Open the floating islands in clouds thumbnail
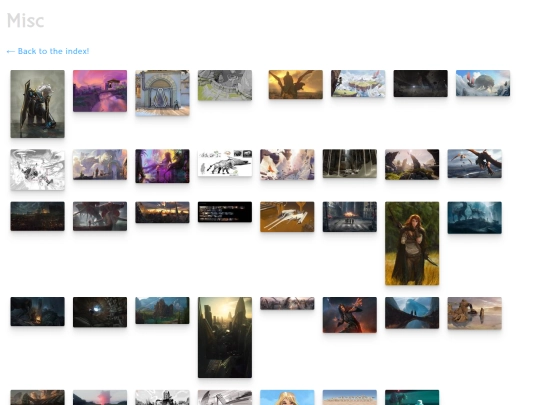540x405 pixels. 358,83
